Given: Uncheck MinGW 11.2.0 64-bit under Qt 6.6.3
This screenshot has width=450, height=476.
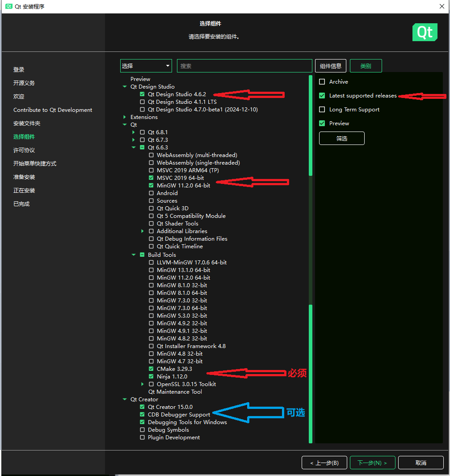Looking at the screenshot, I should click(x=151, y=185).
